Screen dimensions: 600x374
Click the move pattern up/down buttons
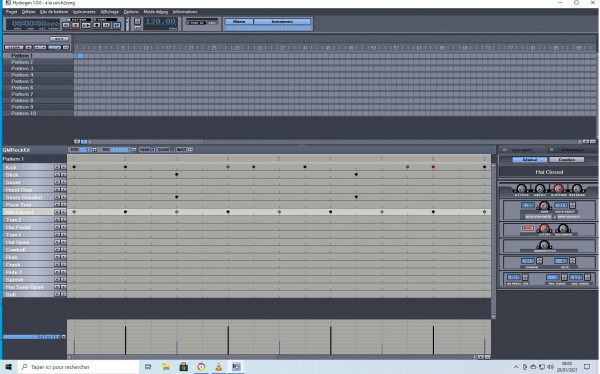[x=40, y=47]
